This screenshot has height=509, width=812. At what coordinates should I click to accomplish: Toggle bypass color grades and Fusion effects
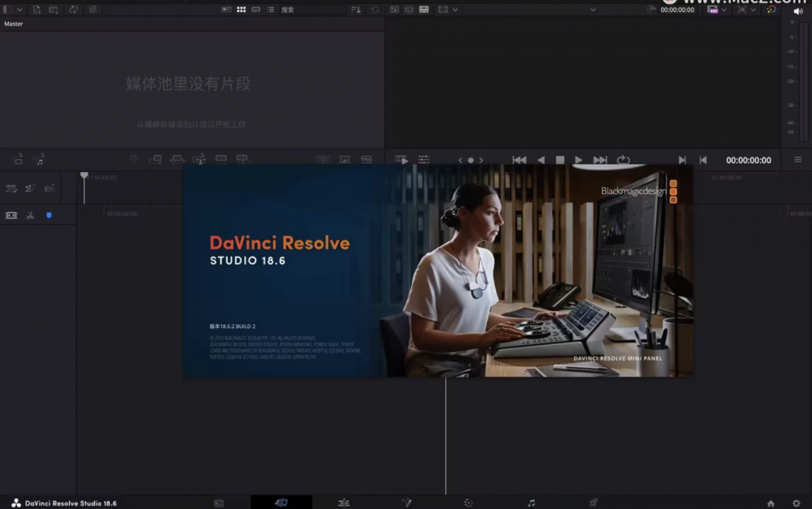pyautogui.click(x=771, y=10)
